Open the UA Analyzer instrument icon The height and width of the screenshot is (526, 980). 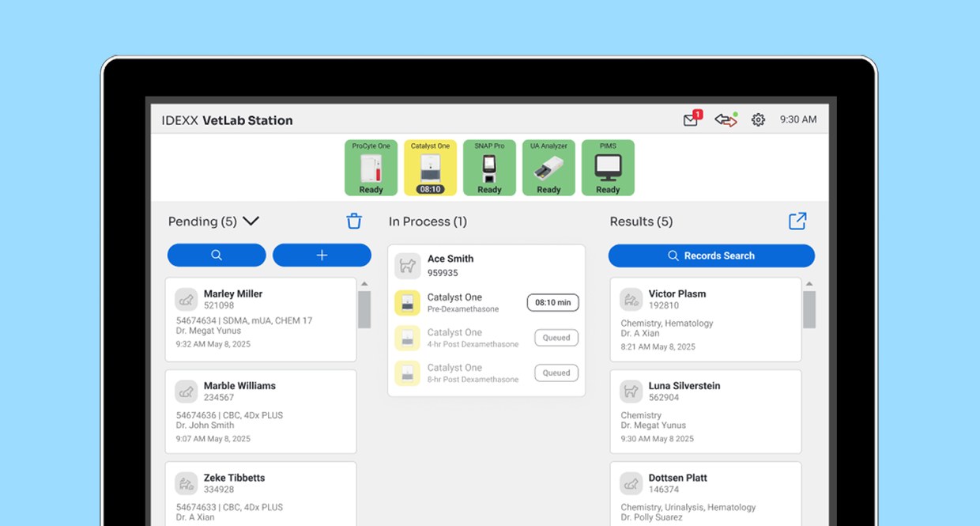click(x=548, y=168)
